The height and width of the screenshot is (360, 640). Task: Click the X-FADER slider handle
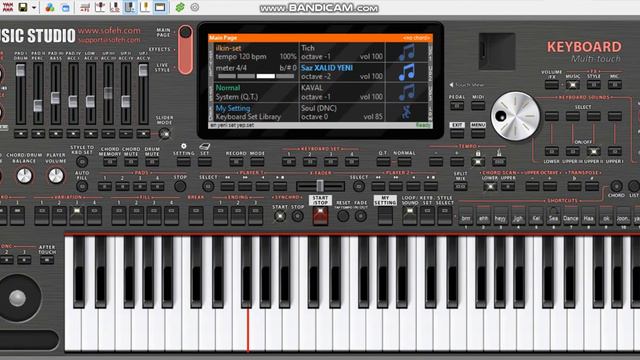[x=320, y=186]
